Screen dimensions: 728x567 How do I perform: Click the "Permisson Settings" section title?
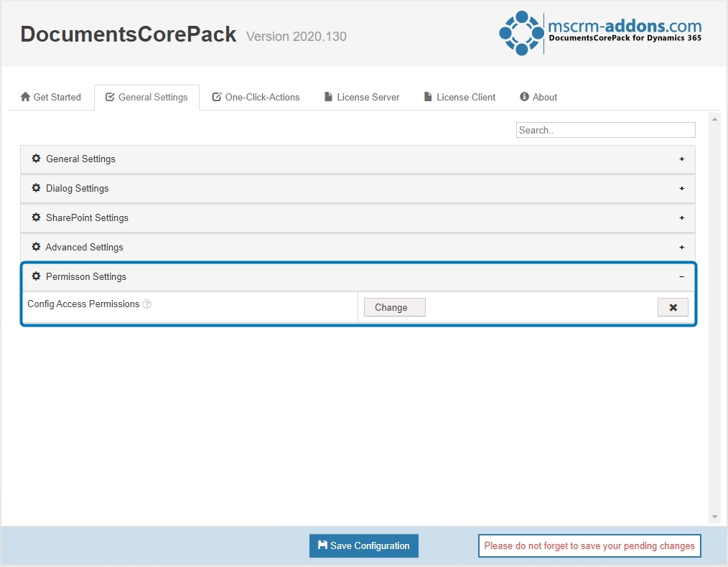tap(86, 276)
